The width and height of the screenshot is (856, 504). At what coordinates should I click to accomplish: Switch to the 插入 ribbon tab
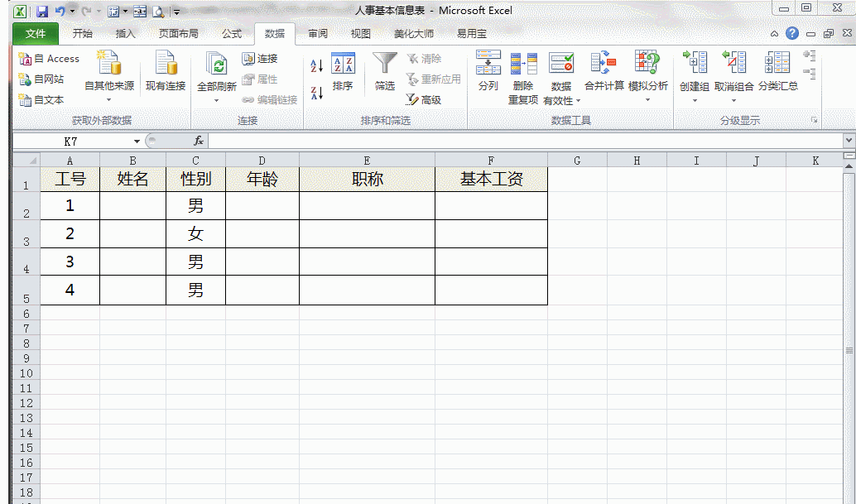click(x=125, y=34)
